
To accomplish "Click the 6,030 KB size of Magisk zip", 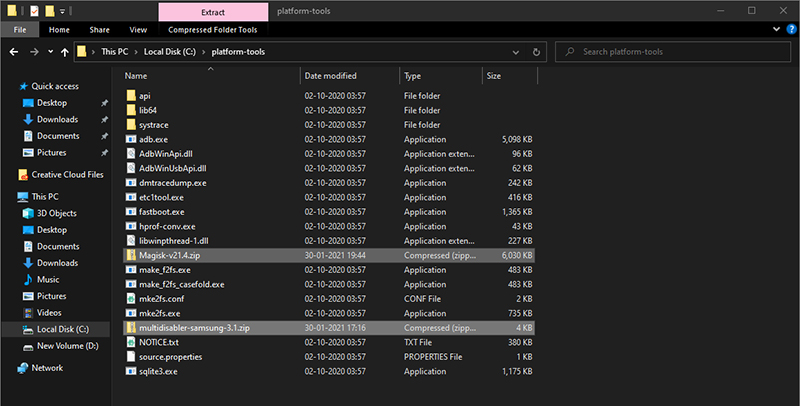I will click(x=517, y=256).
